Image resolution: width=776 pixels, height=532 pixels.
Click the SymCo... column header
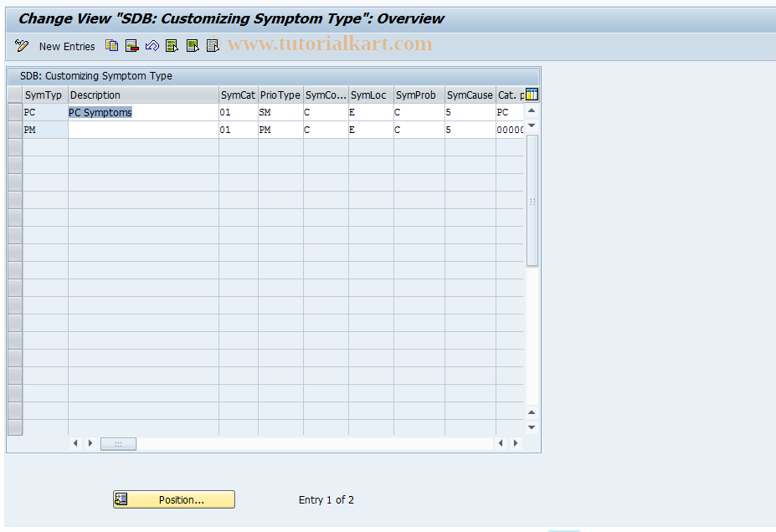(326, 95)
